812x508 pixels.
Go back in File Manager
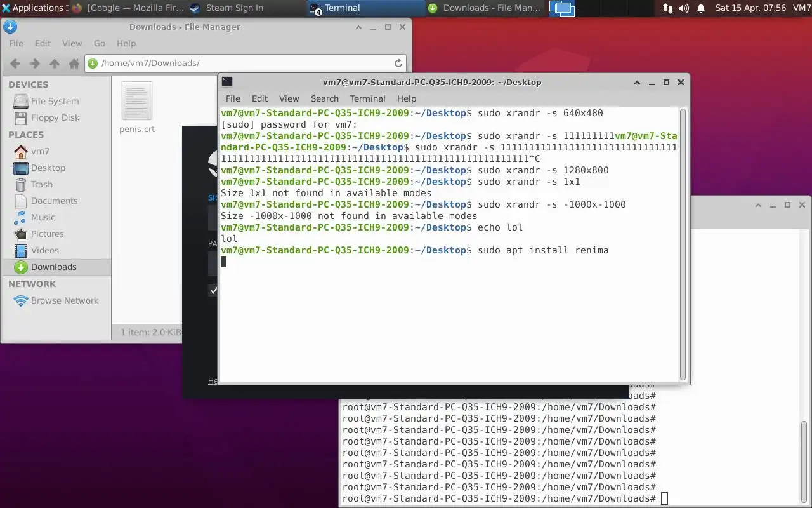pyautogui.click(x=15, y=63)
